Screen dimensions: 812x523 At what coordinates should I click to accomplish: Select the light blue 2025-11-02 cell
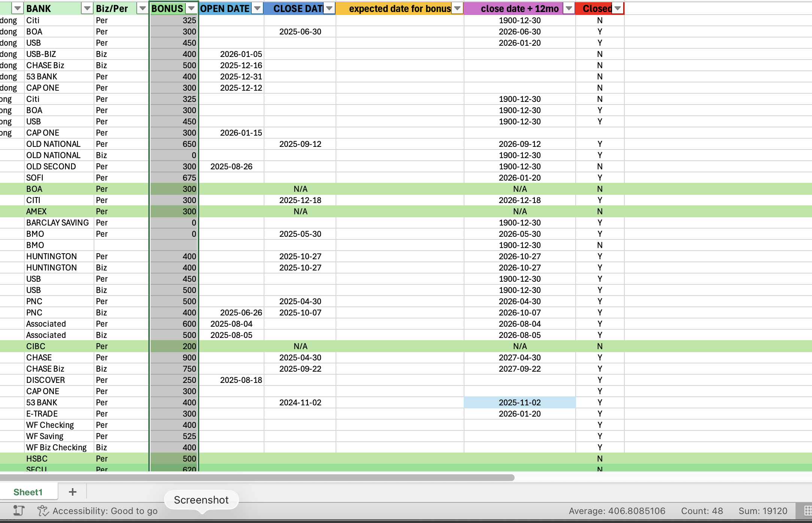519,402
